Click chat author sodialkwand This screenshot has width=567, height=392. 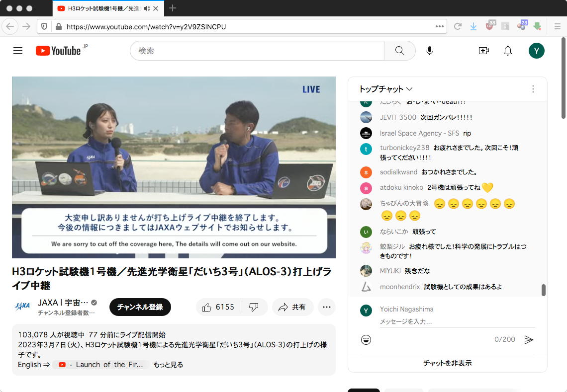[398, 172]
